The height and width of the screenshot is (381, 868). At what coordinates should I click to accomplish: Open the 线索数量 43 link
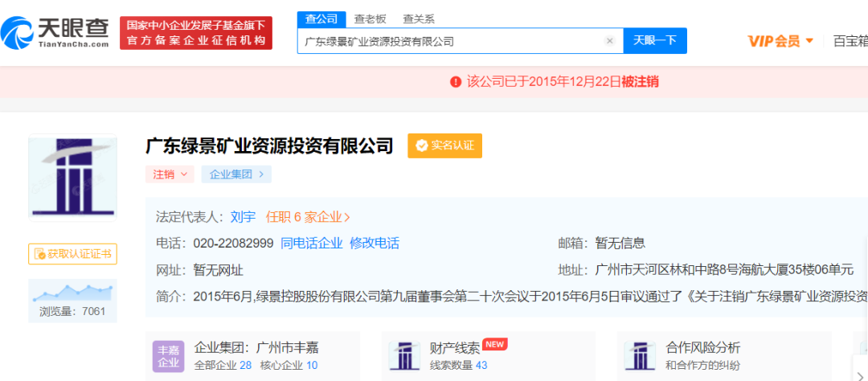pos(458,366)
